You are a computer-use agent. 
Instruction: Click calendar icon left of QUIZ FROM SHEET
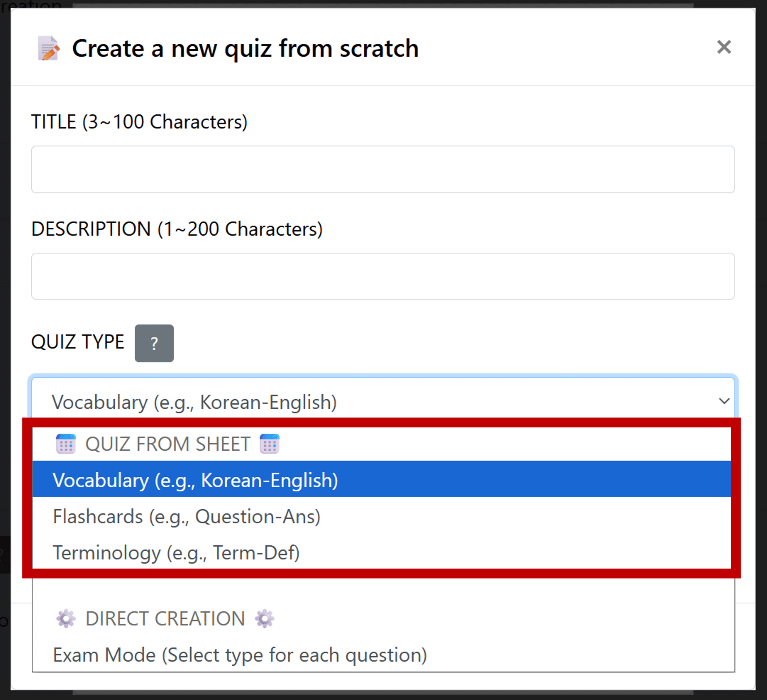(x=66, y=444)
